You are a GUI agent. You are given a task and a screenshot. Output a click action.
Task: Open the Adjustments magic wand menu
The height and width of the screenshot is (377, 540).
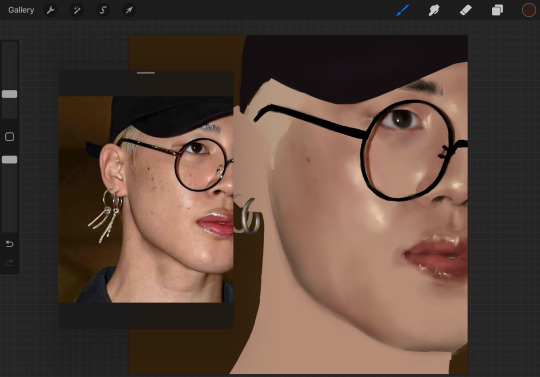pos(76,10)
